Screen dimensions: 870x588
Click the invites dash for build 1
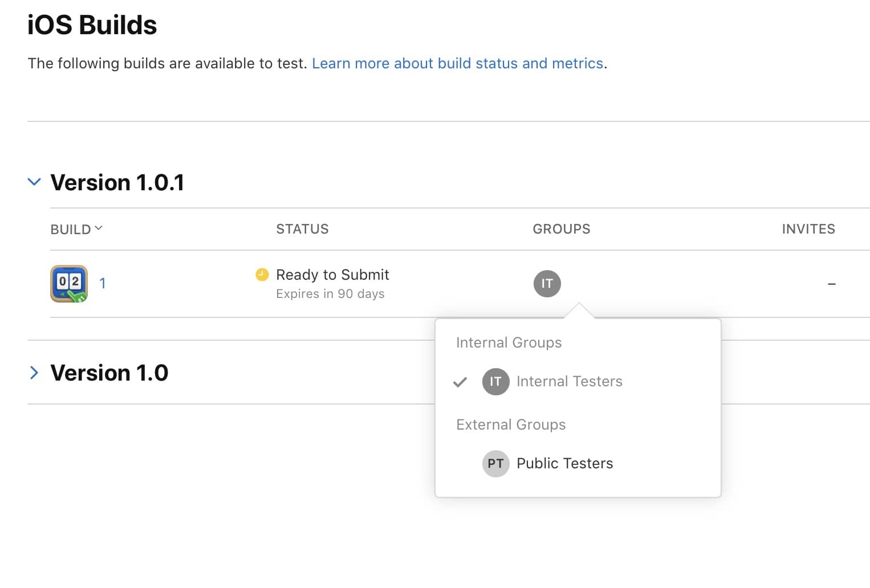(x=831, y=284)
